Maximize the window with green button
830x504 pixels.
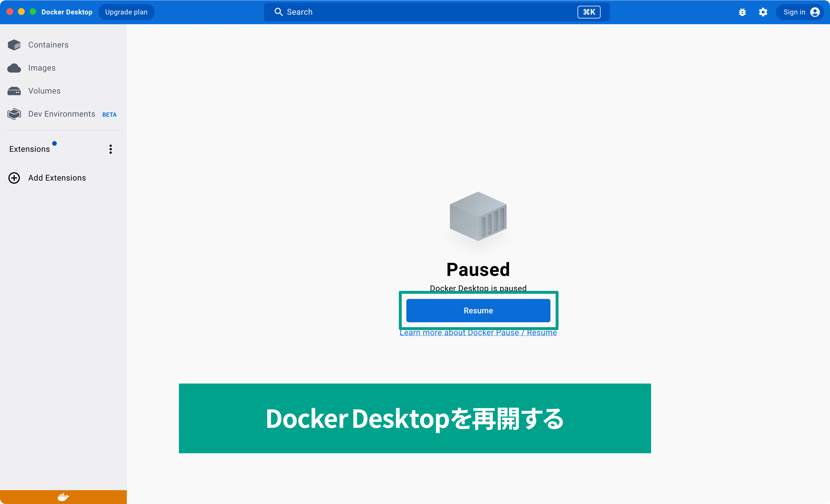(33, 12)
